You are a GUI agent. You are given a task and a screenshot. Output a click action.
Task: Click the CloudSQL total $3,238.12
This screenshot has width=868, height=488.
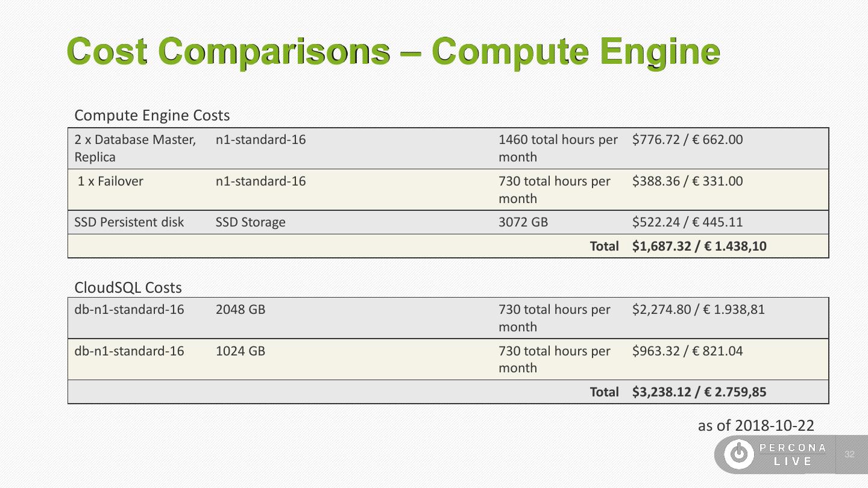coord(699,392)
